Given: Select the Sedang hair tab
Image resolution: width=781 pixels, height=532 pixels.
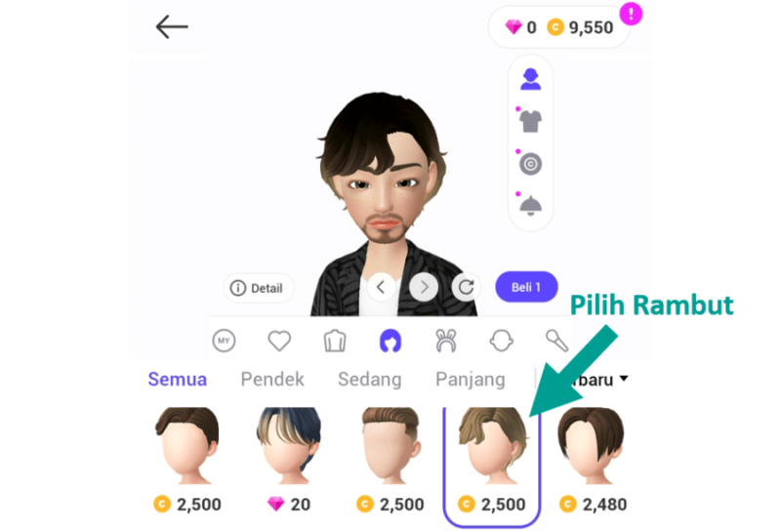Looking at the screenshot, I should click(x=370, y=380).
